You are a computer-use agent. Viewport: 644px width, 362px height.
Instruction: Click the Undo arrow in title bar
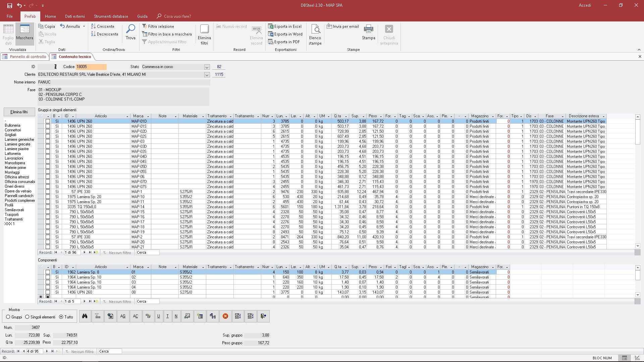[x=19, y=5]
